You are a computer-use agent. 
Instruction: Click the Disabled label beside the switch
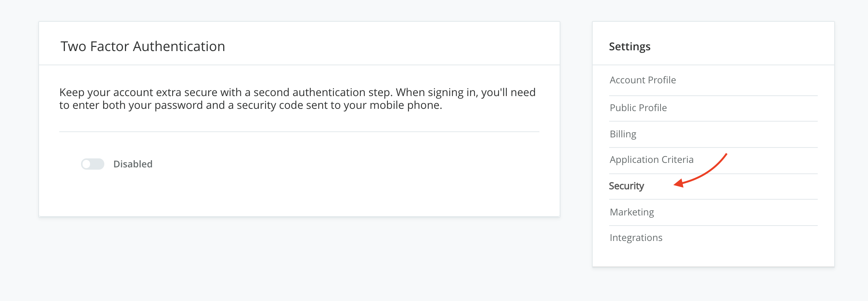[x=133, y=164]
